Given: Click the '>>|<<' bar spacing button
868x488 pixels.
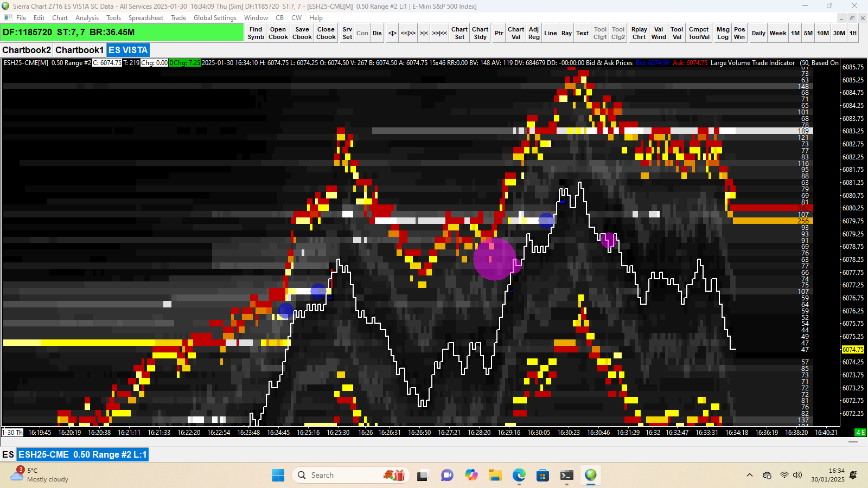Looking at the screenshot, I should pyautogui.click(x=439, y=33).
